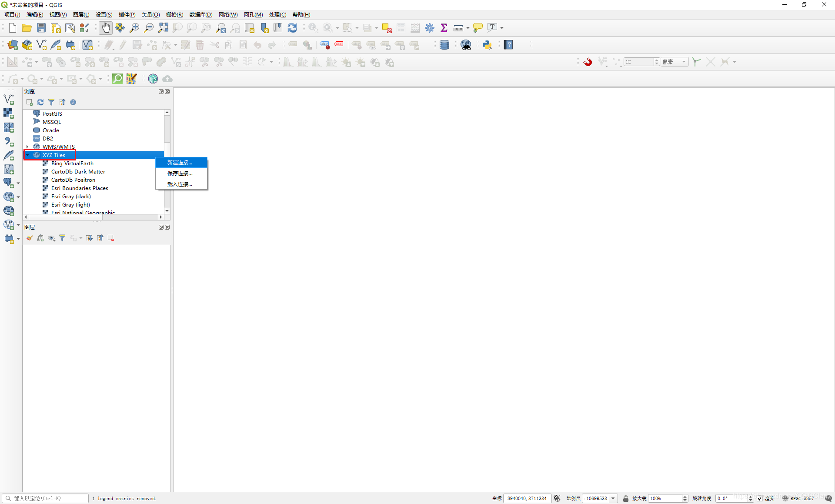This screenshot has width=835, height=504.
Task: Increase the 放大镜 magnifier spinner value
Action: (685, 497)
